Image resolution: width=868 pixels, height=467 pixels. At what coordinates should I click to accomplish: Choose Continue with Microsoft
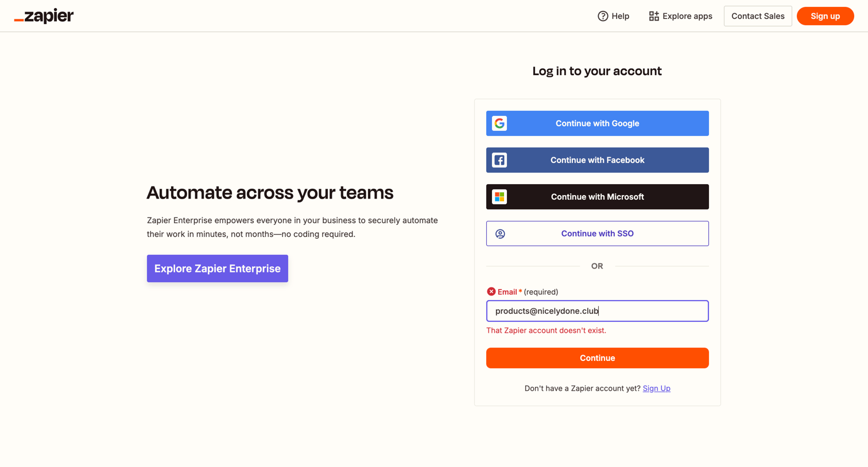(597, 197)
